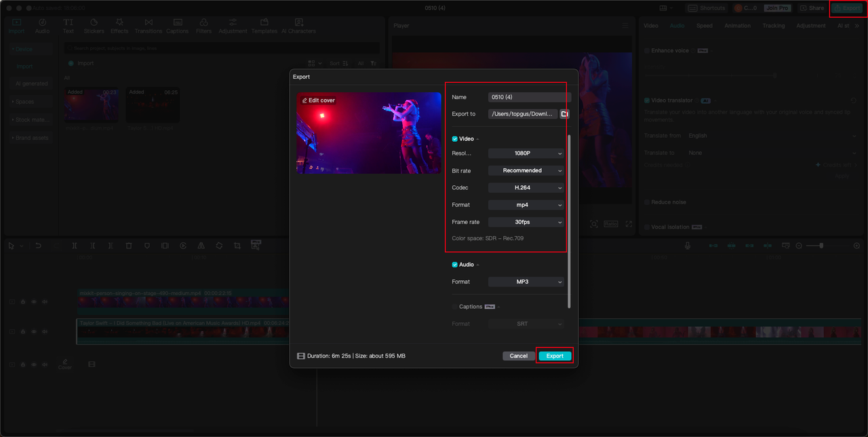This screenshot has height=437, width=868.
Task: Show more inspector tabs with double chevron
Action: 856,26
